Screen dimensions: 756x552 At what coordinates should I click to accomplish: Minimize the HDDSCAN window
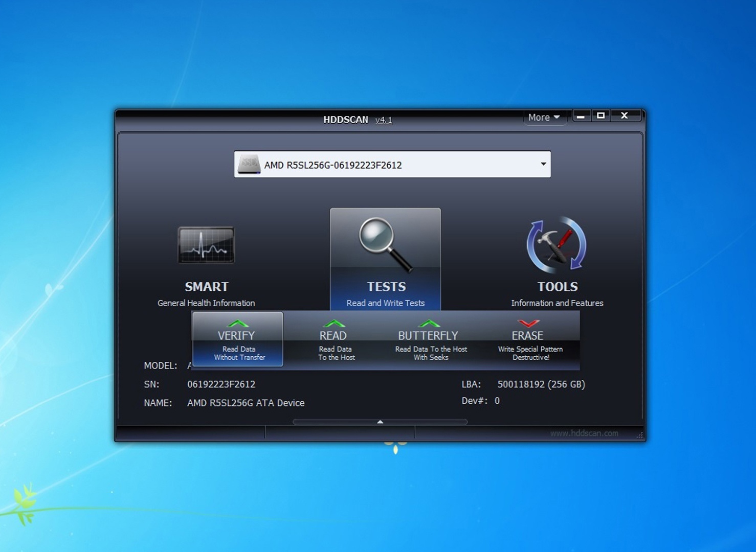tap(581, 116)
